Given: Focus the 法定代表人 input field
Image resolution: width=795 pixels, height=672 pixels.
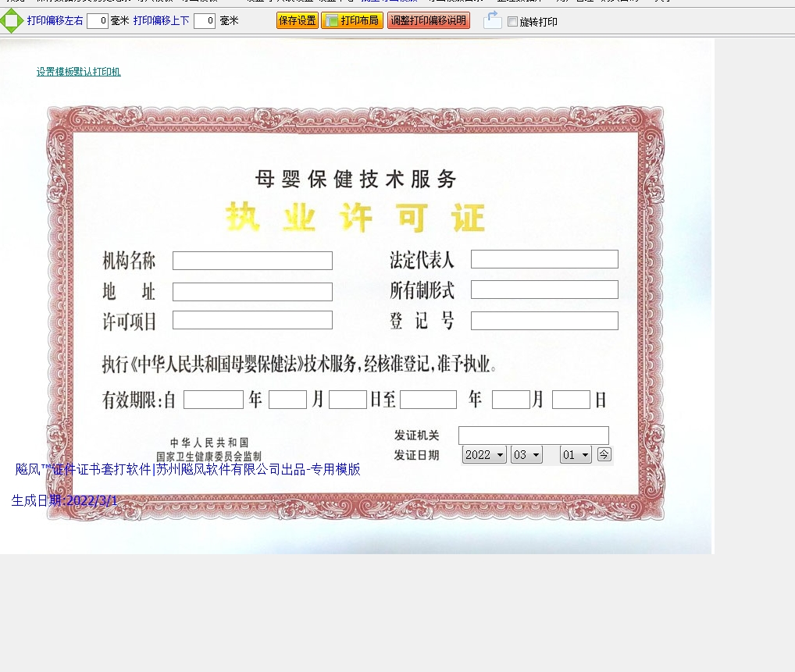Looking at the screenshot, I should click(x=544, y=259).
